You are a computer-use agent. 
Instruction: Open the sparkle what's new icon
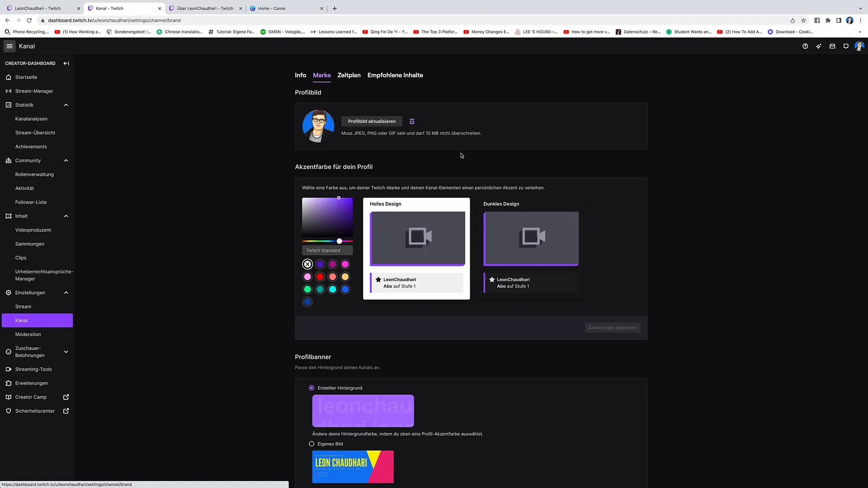pyautogui.click(x=819, y=46)
